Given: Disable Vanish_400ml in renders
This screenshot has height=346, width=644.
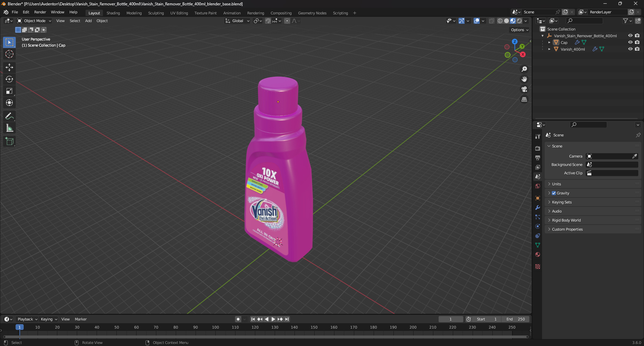Looking at the screenshot, I should pyautogui.click(x=637, y=49).
